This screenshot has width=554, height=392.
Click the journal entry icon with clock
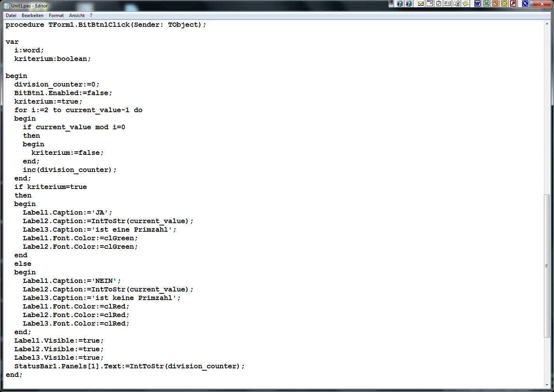[457, 4]
